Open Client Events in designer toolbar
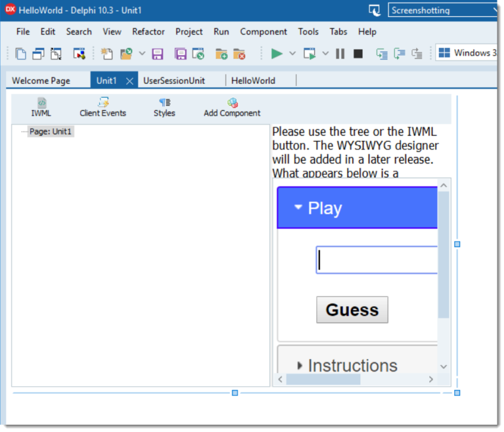504x432 pixels. coord(103,108)
